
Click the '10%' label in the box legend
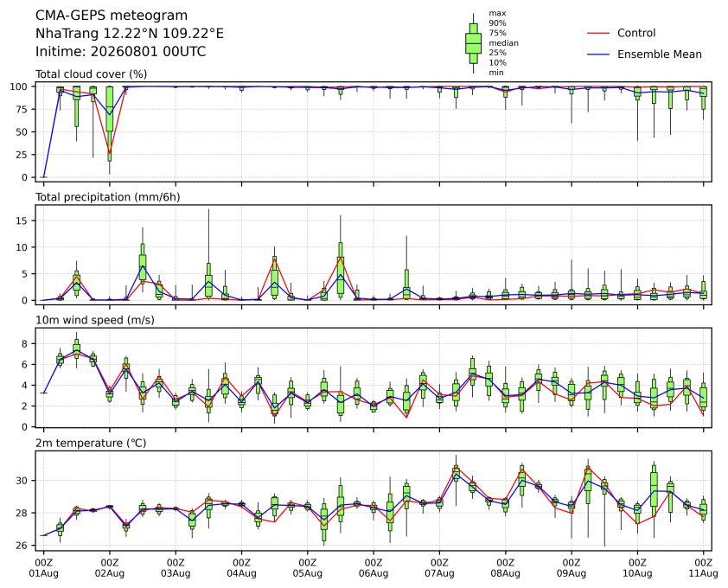pos(497,63)
